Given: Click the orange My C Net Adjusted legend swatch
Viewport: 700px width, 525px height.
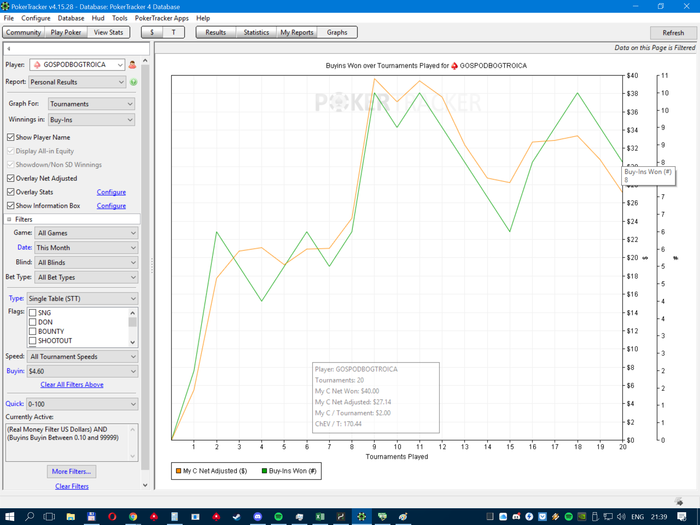Looking at the screenshot, I should (x=178, y=471).
